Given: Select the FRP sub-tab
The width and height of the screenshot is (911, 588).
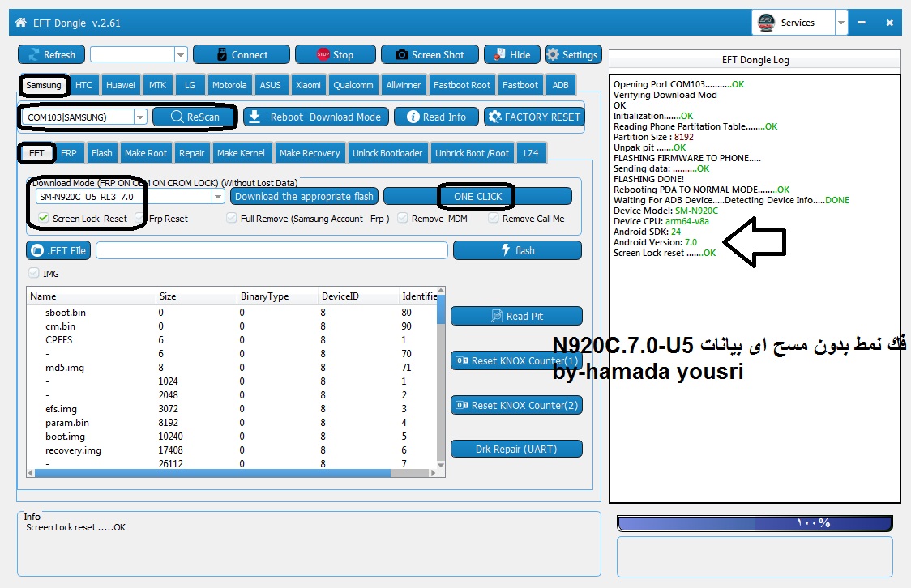Looking at the screenshot, I should click(69, 153).
